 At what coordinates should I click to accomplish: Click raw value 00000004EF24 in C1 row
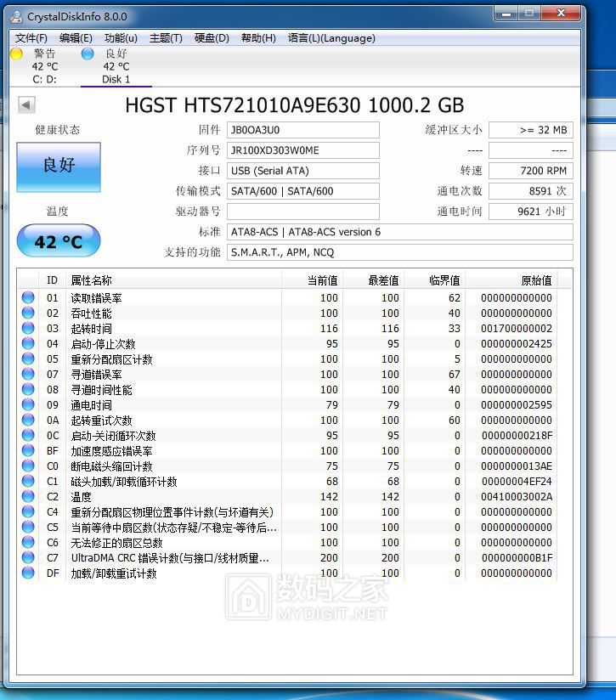coord(517,481)
